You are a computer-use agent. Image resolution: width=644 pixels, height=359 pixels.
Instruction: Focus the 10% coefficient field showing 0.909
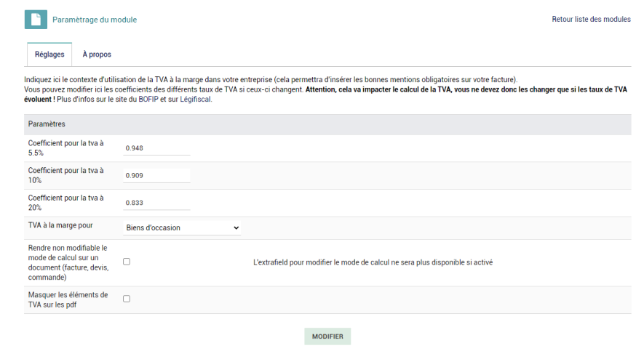pyautogui.click(x=156, y=176)
